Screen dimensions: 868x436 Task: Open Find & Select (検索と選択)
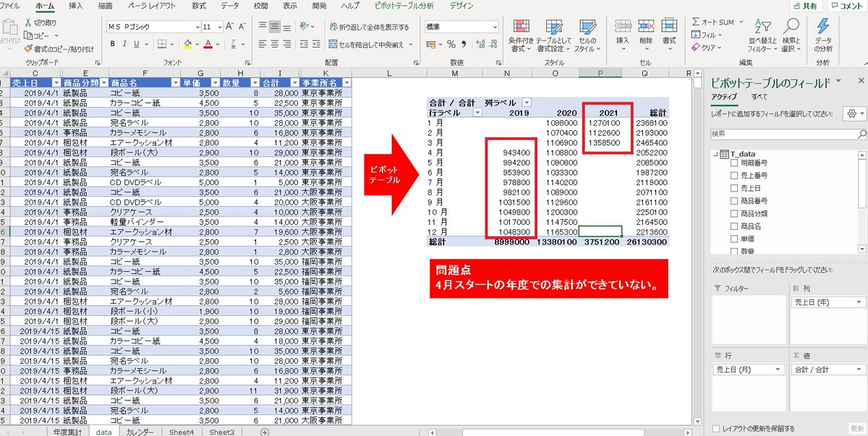tap(791, 35)
